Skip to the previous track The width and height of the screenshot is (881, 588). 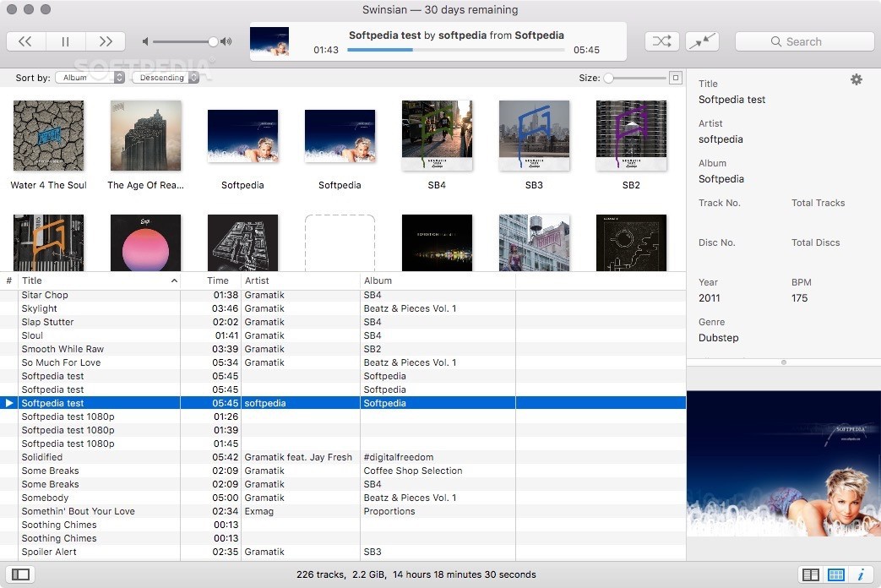coord(25,41)
